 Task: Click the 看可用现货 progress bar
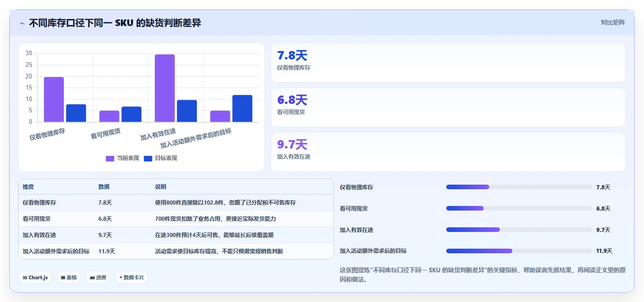tap(519, 208)
